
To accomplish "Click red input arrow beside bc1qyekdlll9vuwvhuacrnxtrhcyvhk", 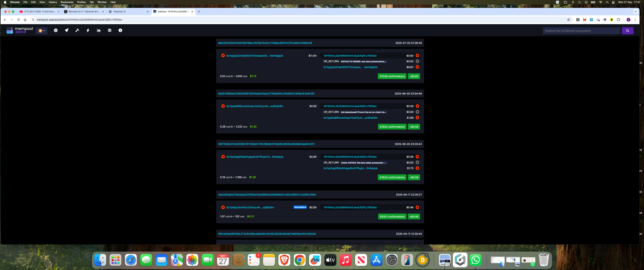I will [223, 106].
